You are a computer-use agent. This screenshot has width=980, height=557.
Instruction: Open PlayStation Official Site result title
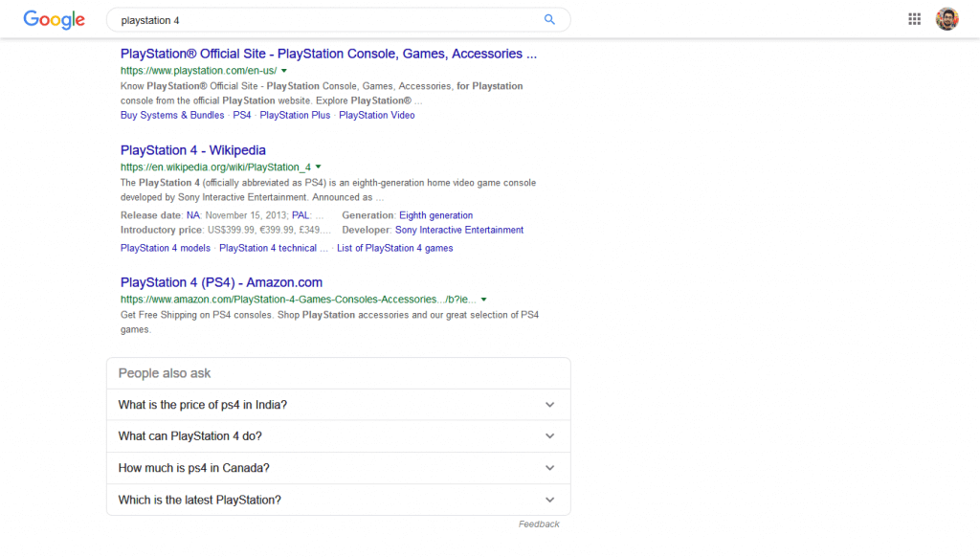pos(329,54)
